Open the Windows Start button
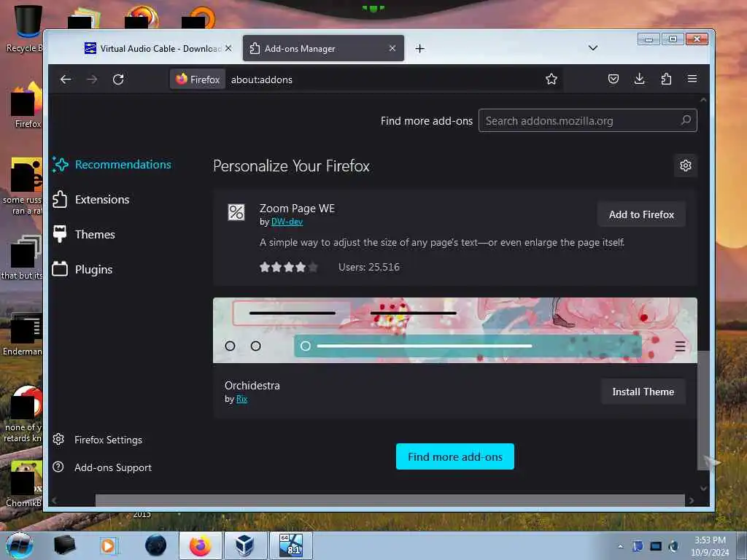The image size is (747, 560). (19, 545)
